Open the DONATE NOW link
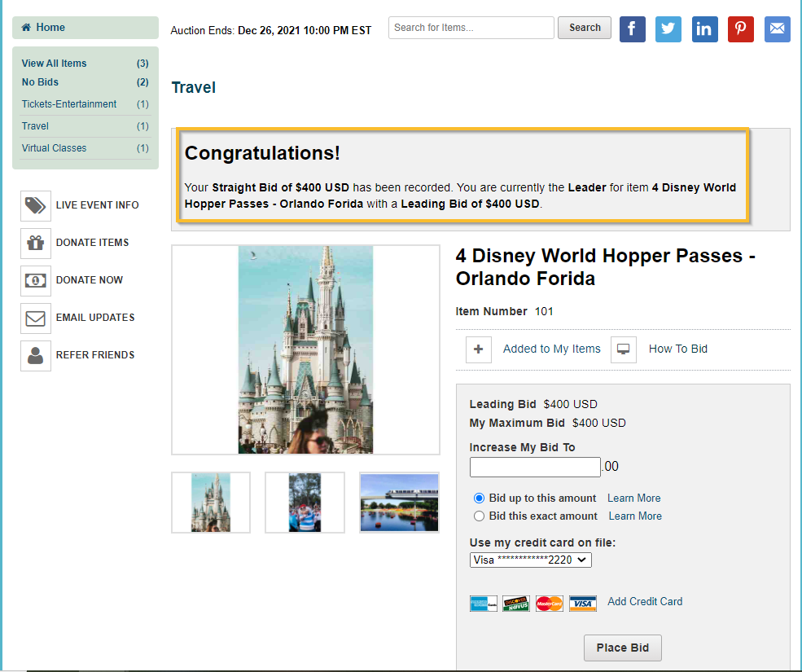Image resolution: width=802 pixels, height=672 pixels. pos(89,280)
